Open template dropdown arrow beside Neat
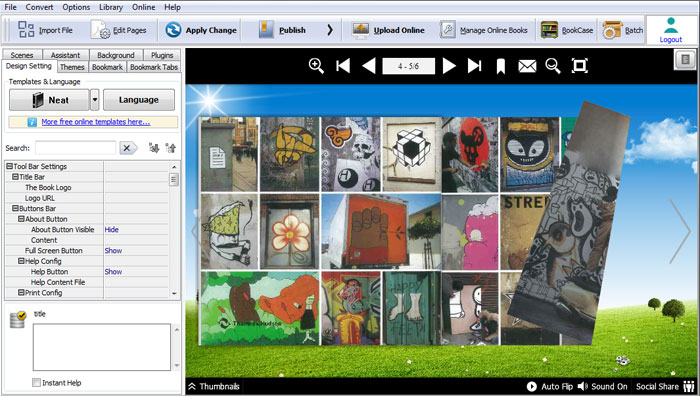 click(x=95, y=100)
